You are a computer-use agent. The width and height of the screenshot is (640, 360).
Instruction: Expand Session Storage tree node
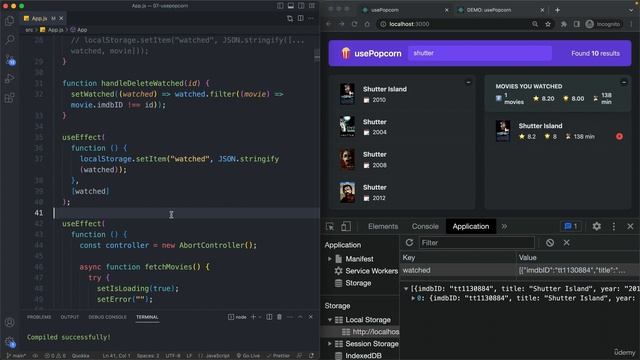(x=330, y=344)
